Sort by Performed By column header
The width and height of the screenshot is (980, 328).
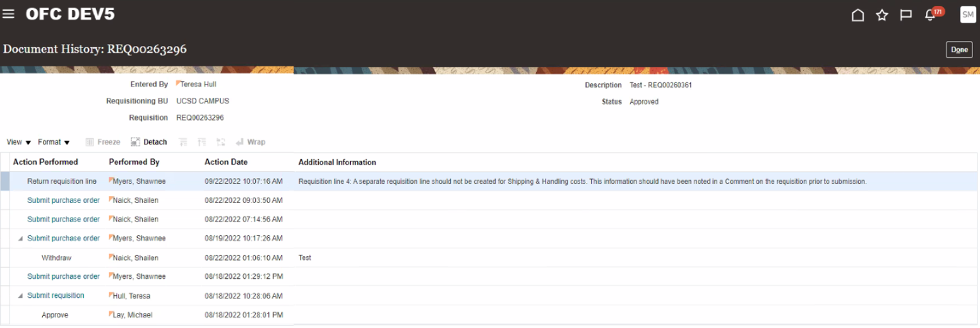click(133, 162)
